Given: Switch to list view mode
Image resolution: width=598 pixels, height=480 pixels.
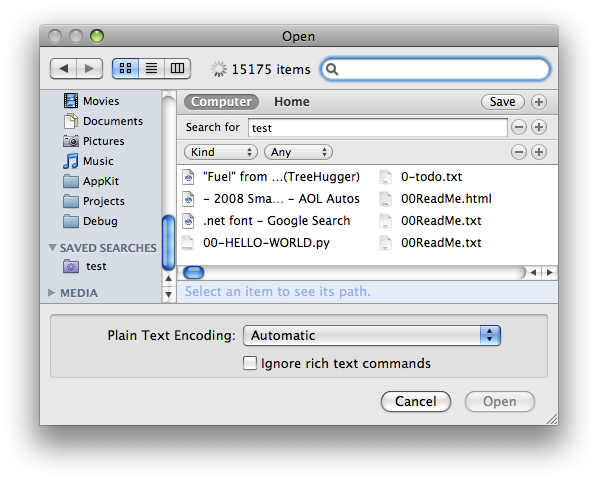Looking at the screenshot, I should [151, 69].
